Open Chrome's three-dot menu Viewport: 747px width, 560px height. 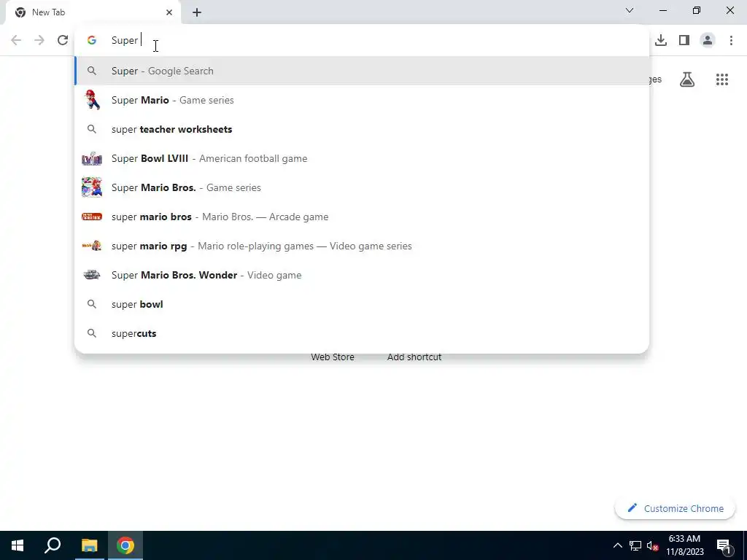[x=731, y=40]
